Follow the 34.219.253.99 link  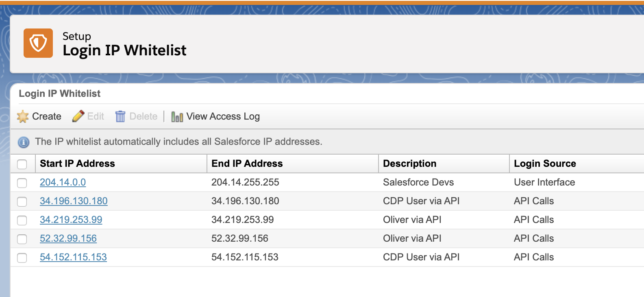(71, 220)
